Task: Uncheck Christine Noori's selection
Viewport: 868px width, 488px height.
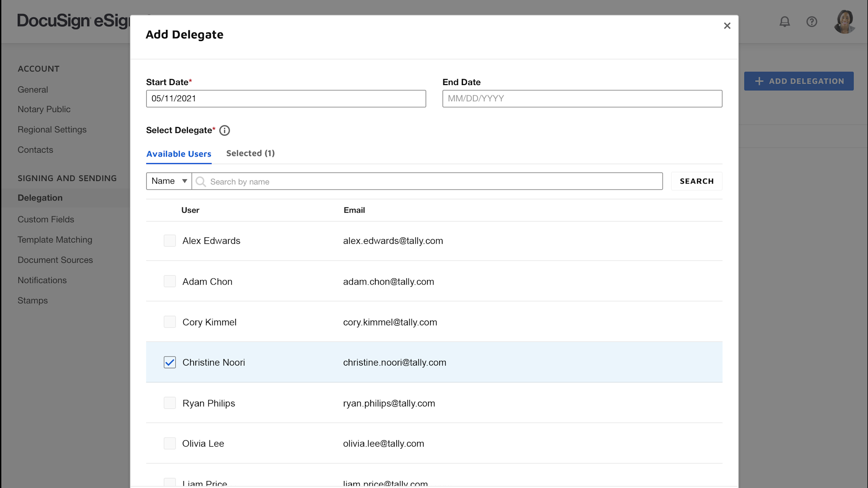Action: click(169, 362)
